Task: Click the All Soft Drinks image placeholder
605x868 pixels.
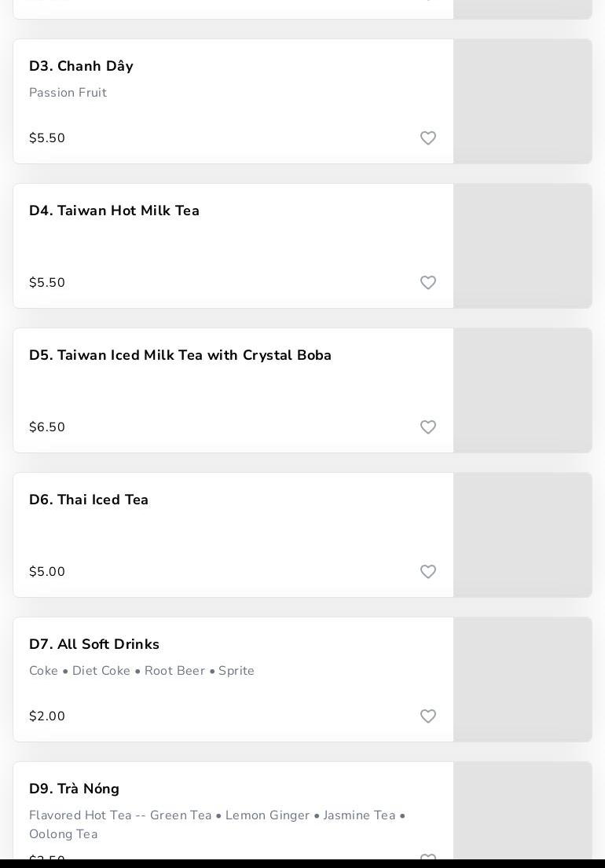Action: (522, 679)
